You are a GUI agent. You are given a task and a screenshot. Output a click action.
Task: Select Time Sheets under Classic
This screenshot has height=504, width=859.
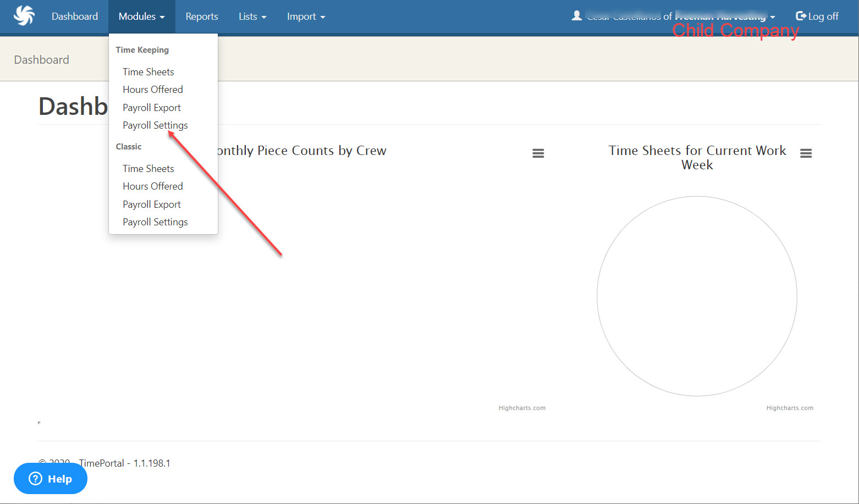click(148, 169)
